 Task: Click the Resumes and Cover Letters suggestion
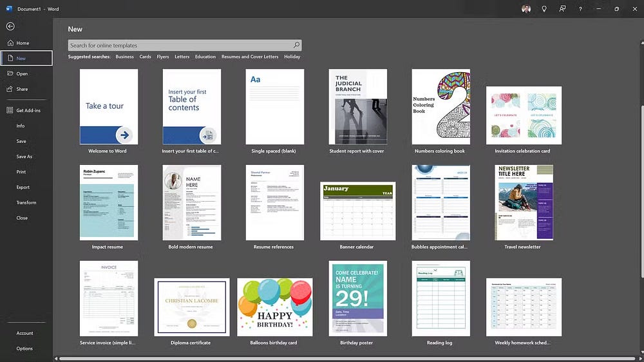tap(250, 57)
